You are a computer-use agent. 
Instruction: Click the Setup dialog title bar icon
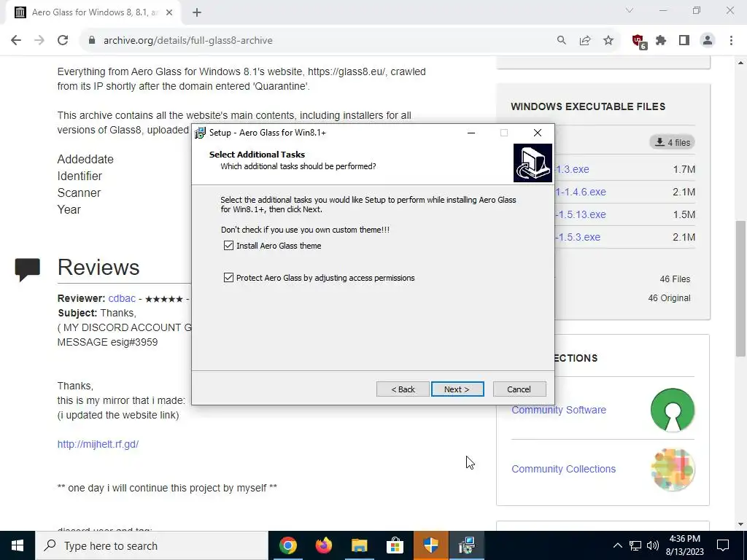coord(201,133)
